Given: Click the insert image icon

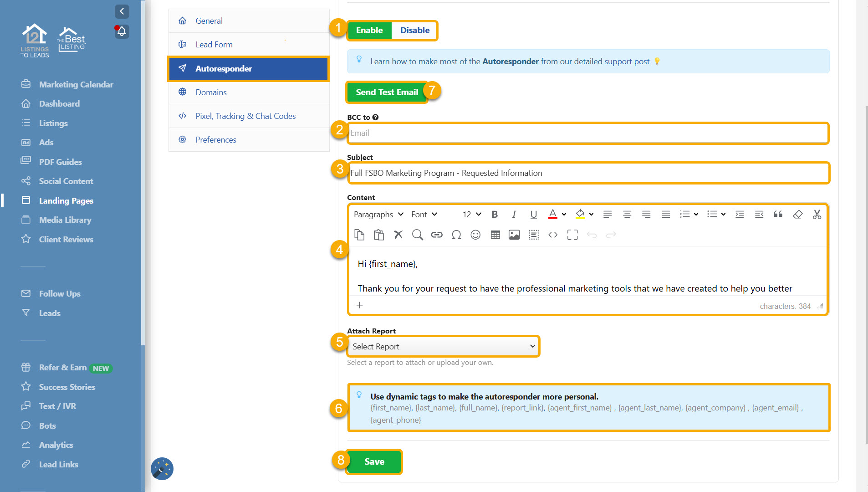Looking at the screenshot, I should (x=514, y=235).
